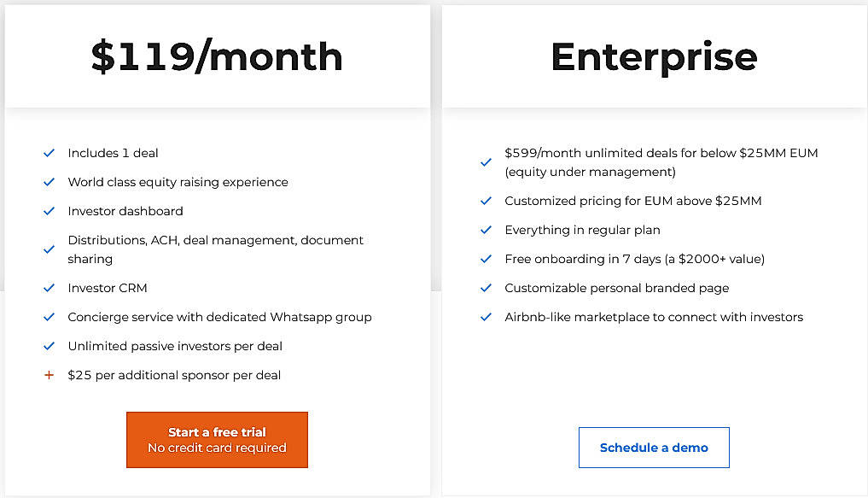The height and width of the screenshot is (498, 868).
Task: Click "Schedule a demo" button
Action: click(x=654, y=447)
